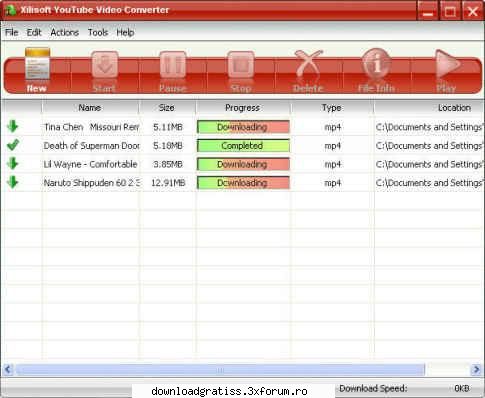485x398 pixels.
Task: Click the download arrow icon beside Tina Chen
Action: pos(13,126)
